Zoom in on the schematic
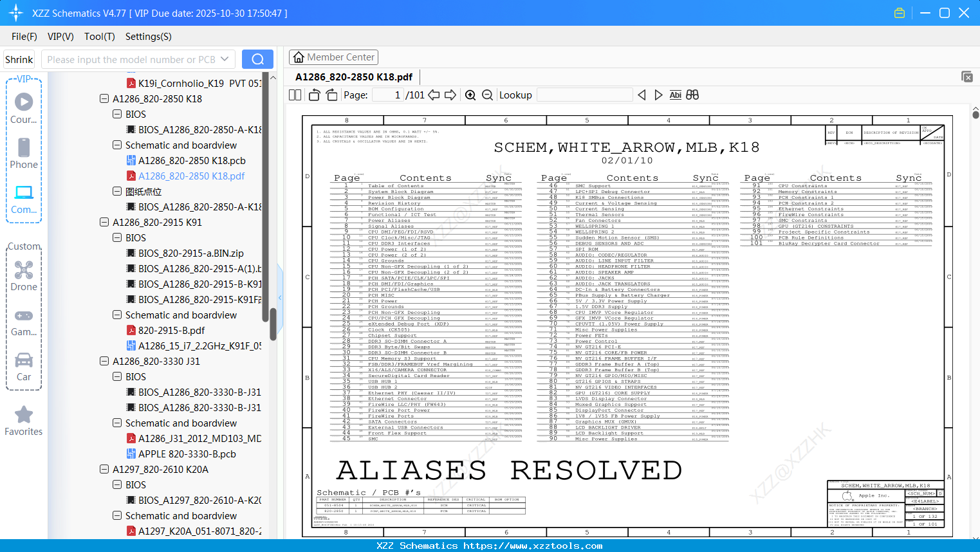Screen dimensions: 980x552 coord(470,95)
